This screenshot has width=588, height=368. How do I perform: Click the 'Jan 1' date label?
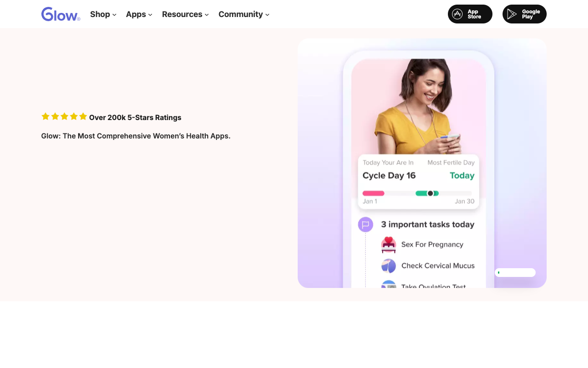pyautogui.click(x=370, y=201)
